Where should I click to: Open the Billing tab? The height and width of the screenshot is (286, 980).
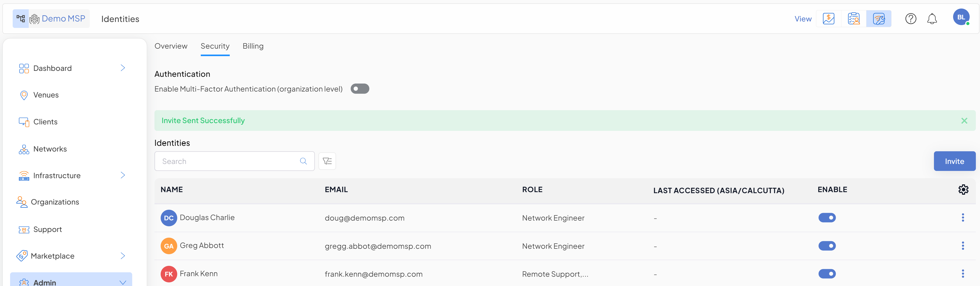[253, 46]
